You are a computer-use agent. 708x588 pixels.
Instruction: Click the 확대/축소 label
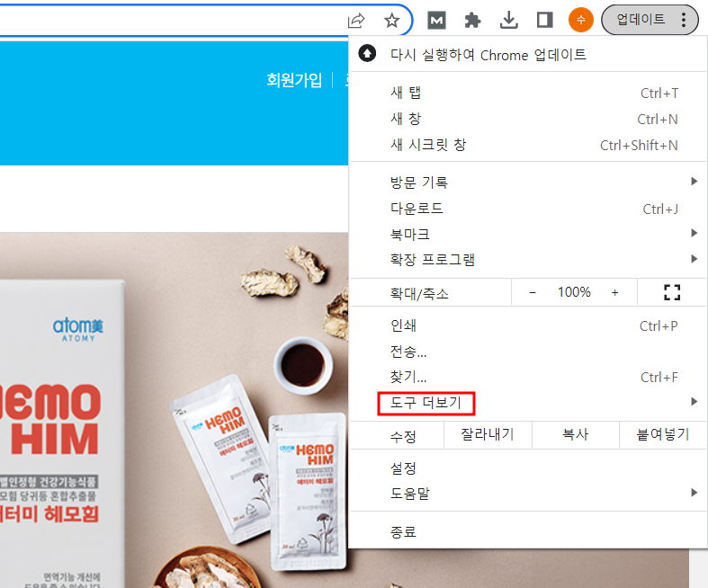[419, 294]
